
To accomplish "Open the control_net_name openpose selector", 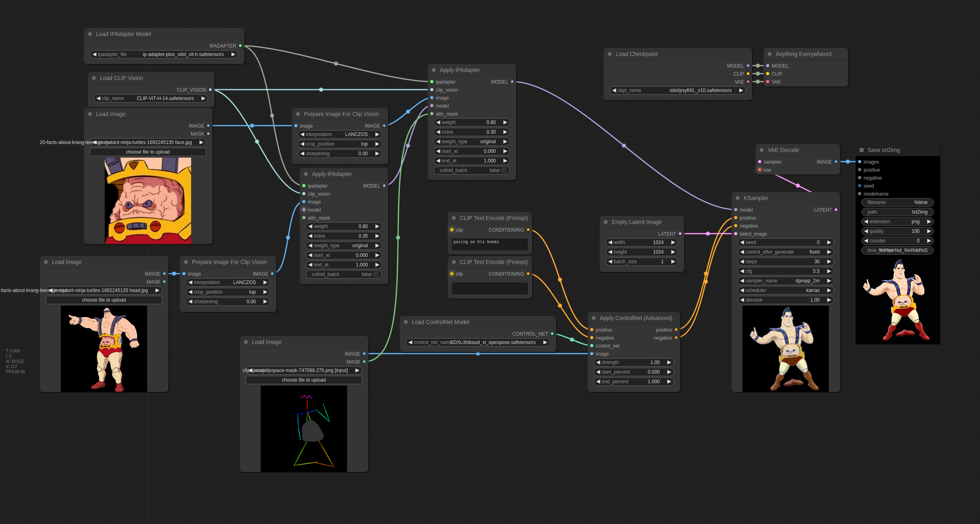I will [478, 342].
